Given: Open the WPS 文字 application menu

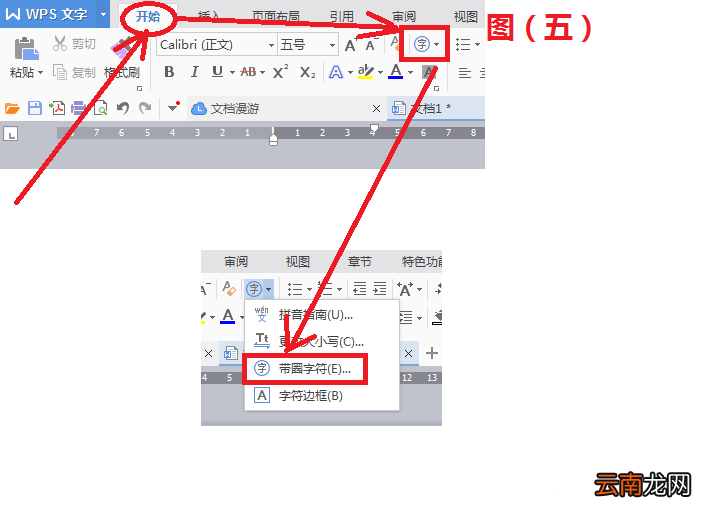Looking at the screenshot, I should 46,14.
